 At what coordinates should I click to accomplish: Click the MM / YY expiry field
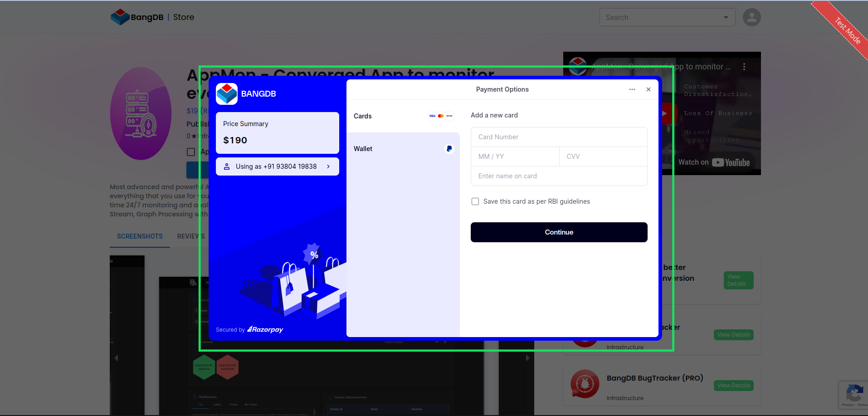pos(515,157)
